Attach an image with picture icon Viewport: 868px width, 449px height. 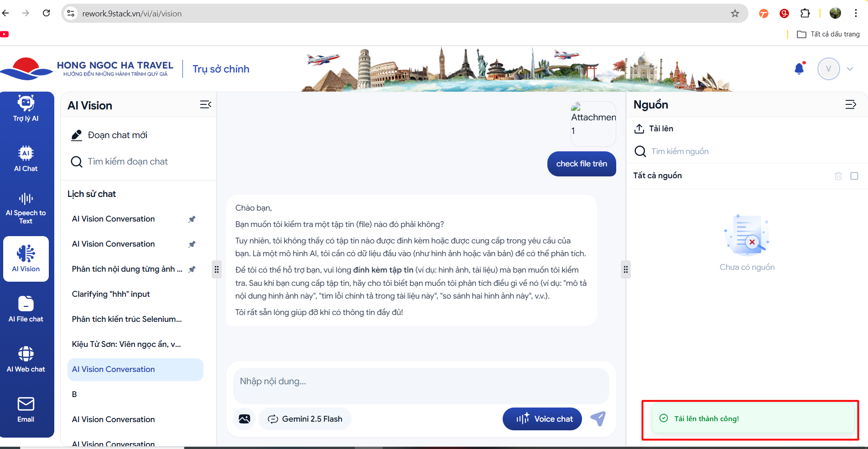[x=244, y=419]
